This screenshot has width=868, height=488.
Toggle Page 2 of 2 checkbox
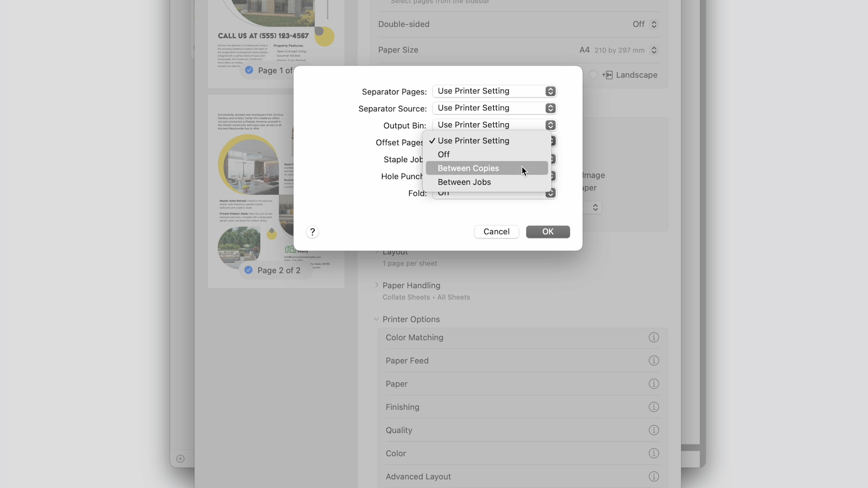point(249,270)
